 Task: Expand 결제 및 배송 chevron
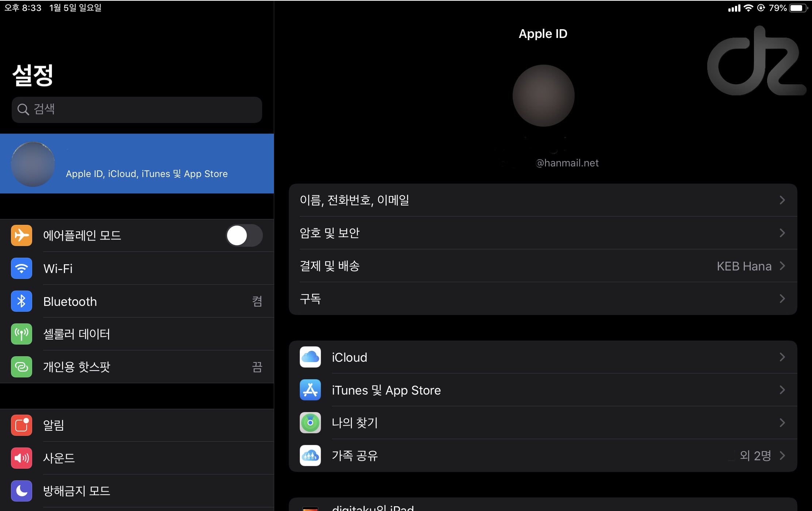pos(782,266)
